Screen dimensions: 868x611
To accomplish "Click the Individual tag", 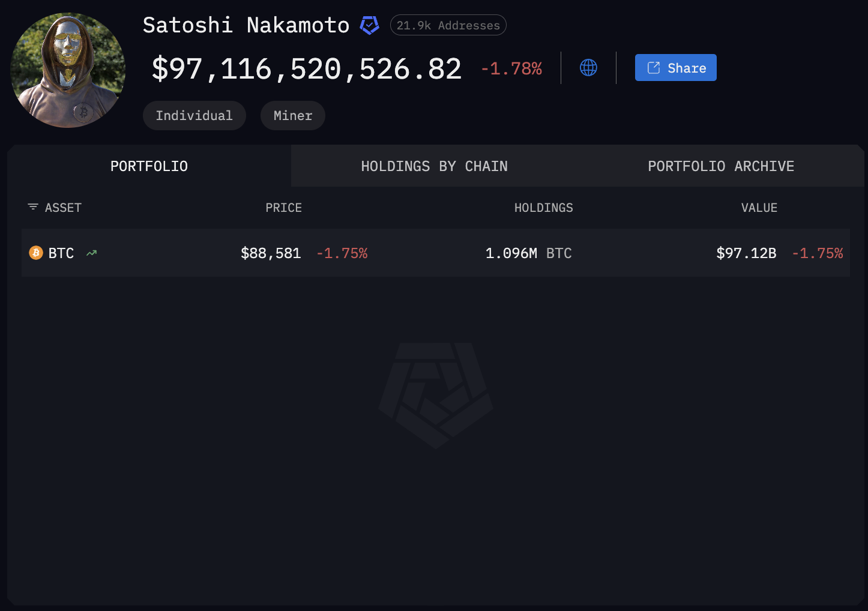I will point(194,115).
